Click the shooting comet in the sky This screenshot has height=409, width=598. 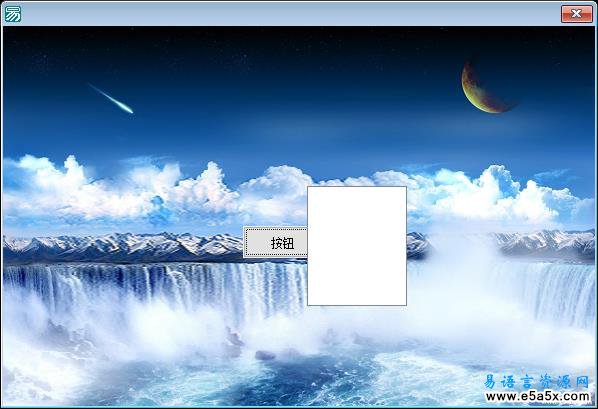point(111,99)
